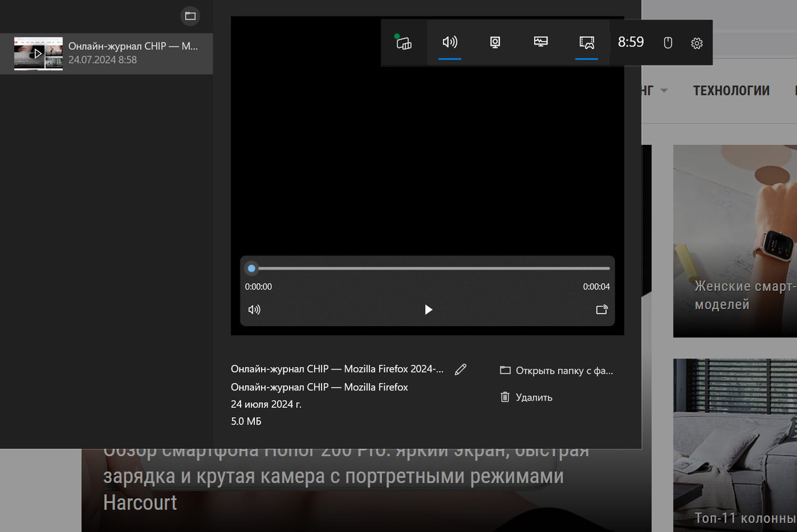Click the folder icon above the capture list
The image size is (797, 532).
(x=190, y=16)
